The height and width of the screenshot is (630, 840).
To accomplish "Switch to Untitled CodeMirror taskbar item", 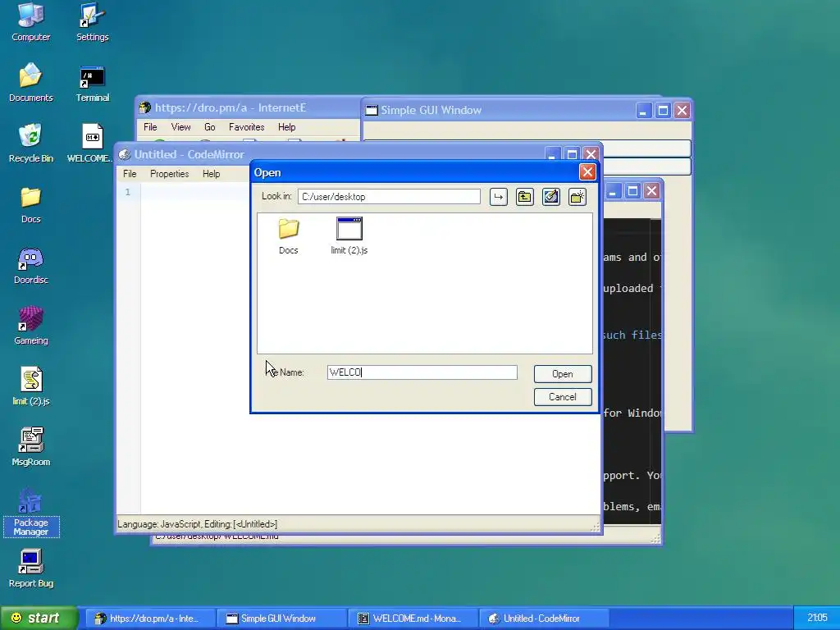I will (545, 619).
